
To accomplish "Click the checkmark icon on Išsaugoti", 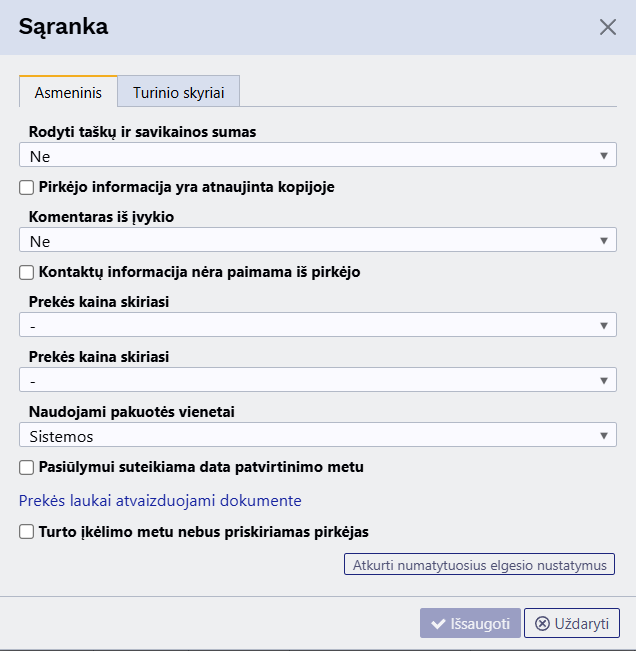I will [438, 624].
